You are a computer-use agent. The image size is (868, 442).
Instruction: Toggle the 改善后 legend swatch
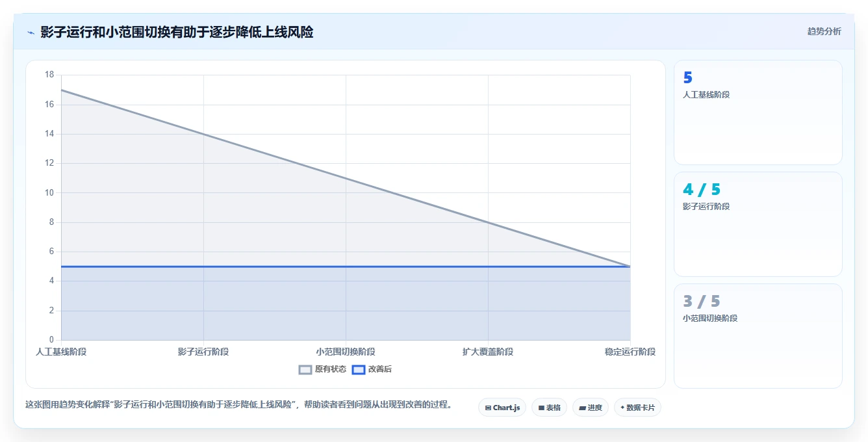[x=359, y=369]
